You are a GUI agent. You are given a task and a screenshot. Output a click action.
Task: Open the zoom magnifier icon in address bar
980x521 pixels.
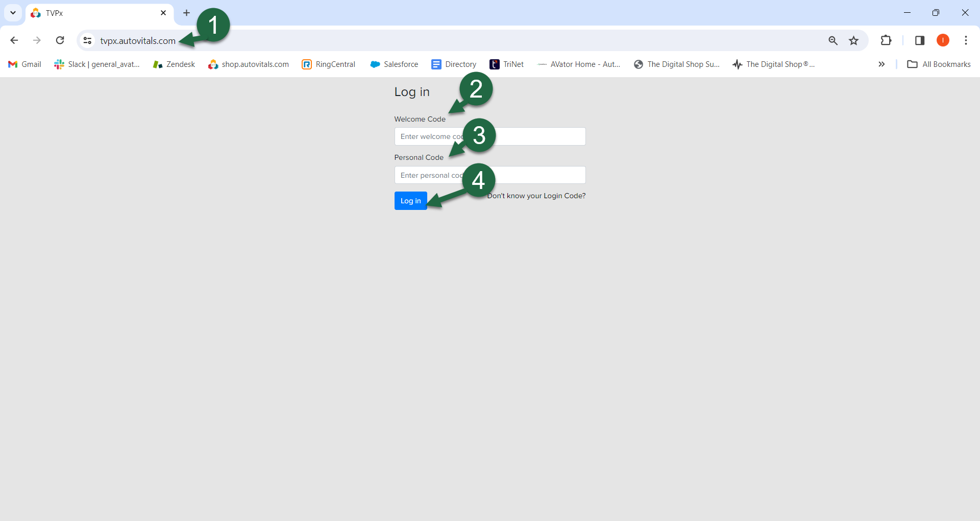pos(833,40)
